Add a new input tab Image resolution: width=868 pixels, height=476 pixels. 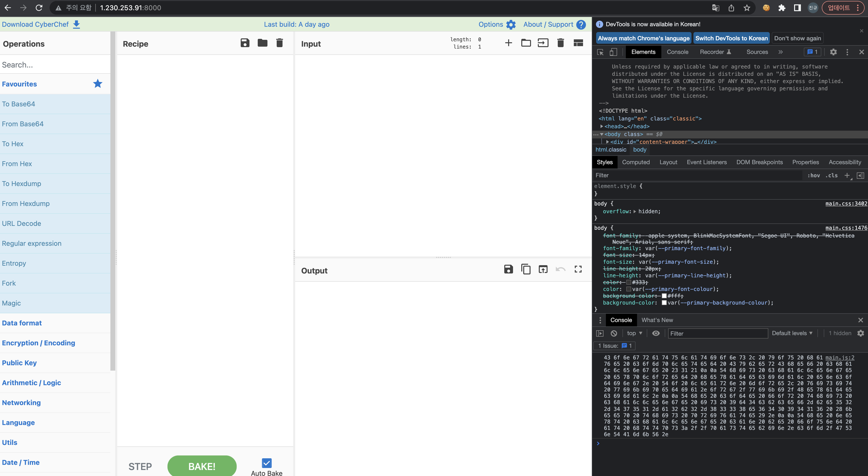point(508,43)
